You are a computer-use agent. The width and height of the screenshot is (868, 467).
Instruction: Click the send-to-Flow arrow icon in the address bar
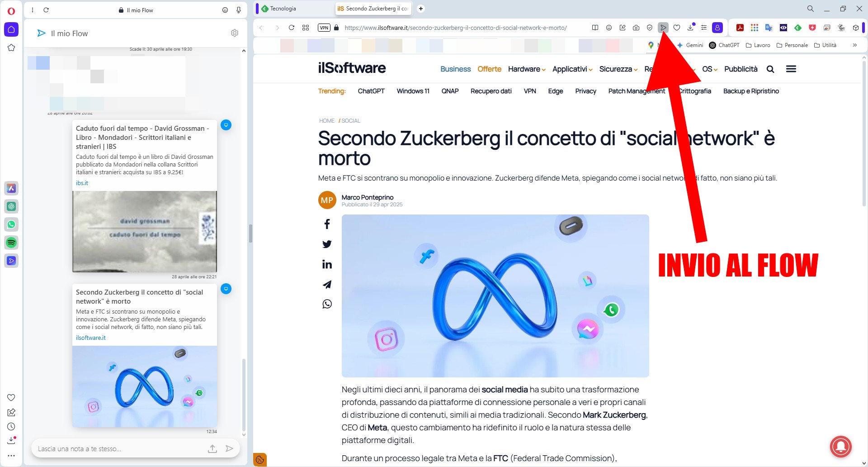coord(663,28)
